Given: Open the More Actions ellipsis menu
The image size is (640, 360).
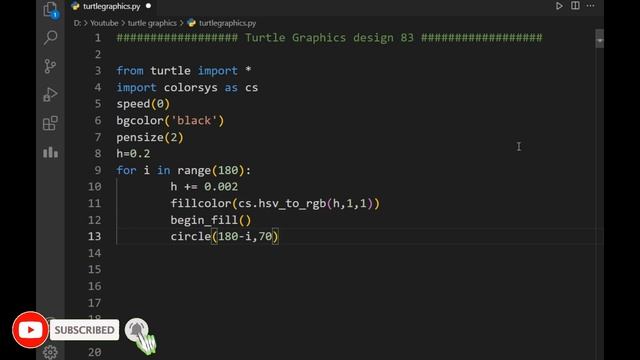Looking at the screenshot, I should 591,6.
